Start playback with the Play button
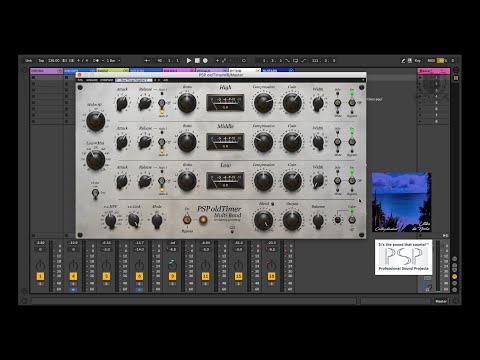 click(189, 60)
